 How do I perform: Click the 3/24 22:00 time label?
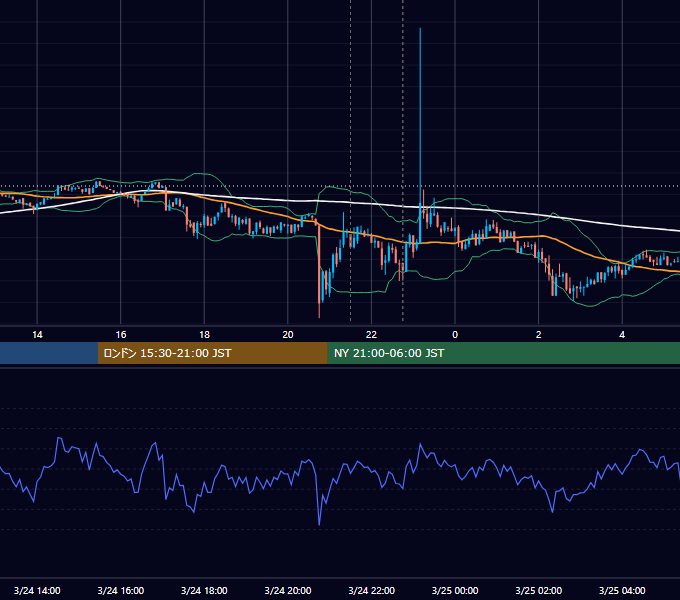(372, 590)
